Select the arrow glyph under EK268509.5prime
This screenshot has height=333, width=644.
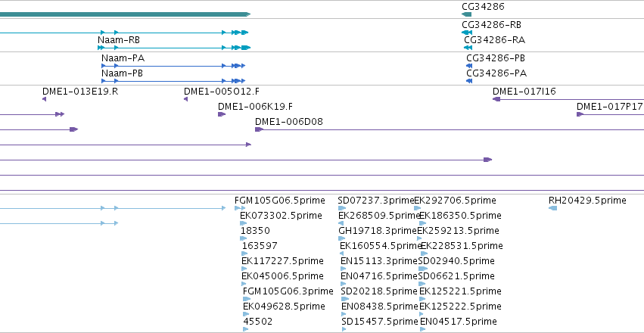[341, 223]
